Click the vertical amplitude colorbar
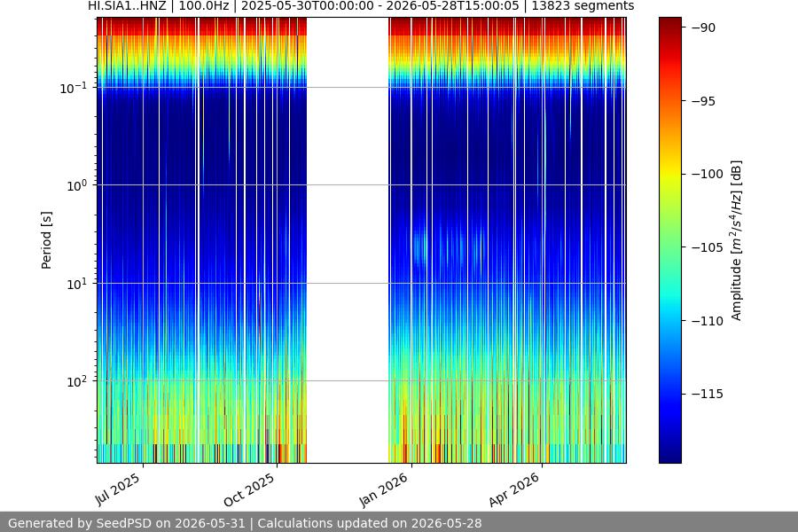 click(x=669, y=240)
